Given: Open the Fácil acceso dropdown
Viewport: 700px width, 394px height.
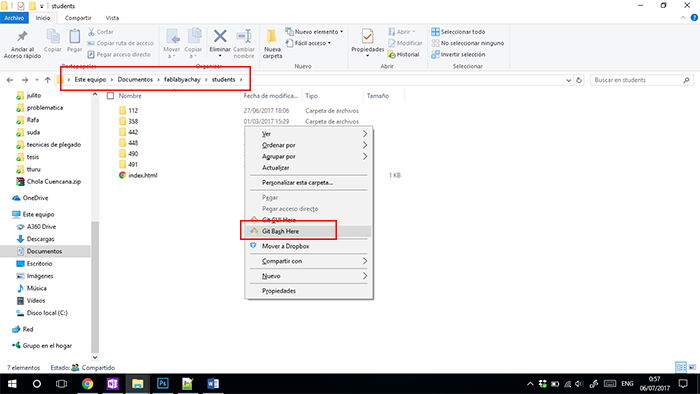Looking at the screenshot, I should click(308, 43).
